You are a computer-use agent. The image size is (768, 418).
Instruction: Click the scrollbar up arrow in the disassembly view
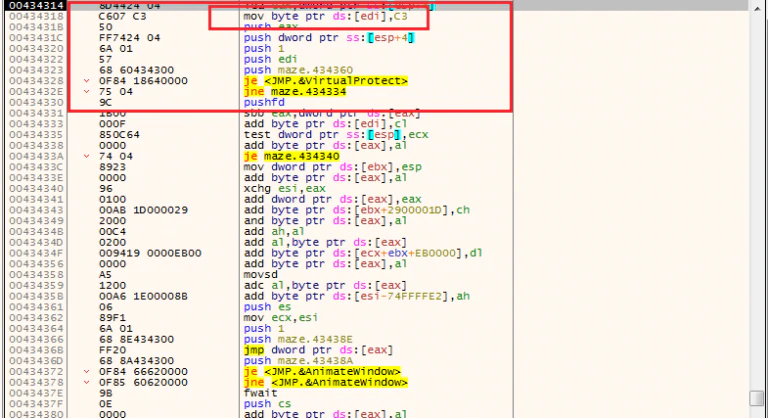tap(756, 8)
